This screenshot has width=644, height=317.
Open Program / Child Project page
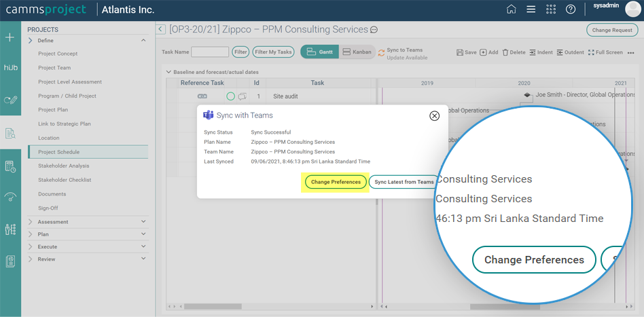click(67, 96)
